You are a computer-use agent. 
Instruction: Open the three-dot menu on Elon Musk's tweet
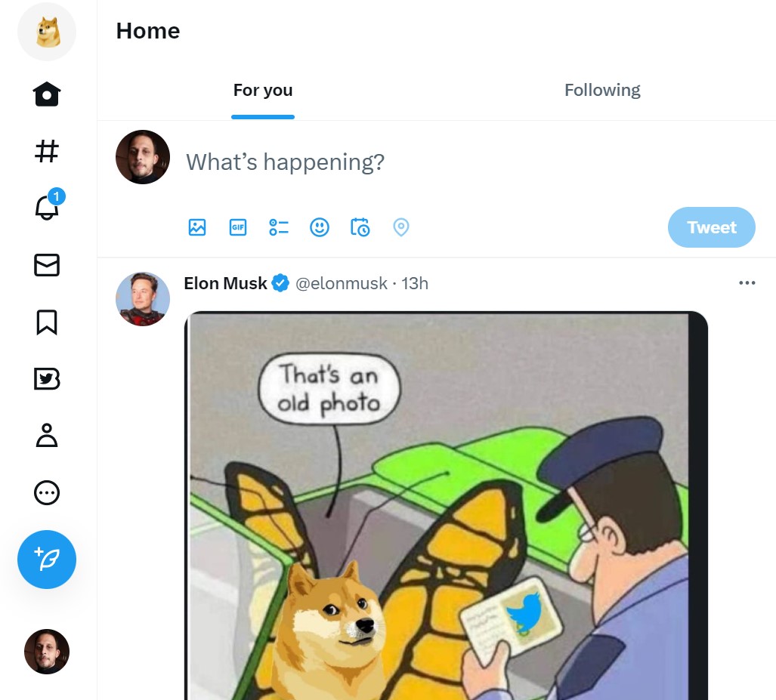click(x=747, y=283)
